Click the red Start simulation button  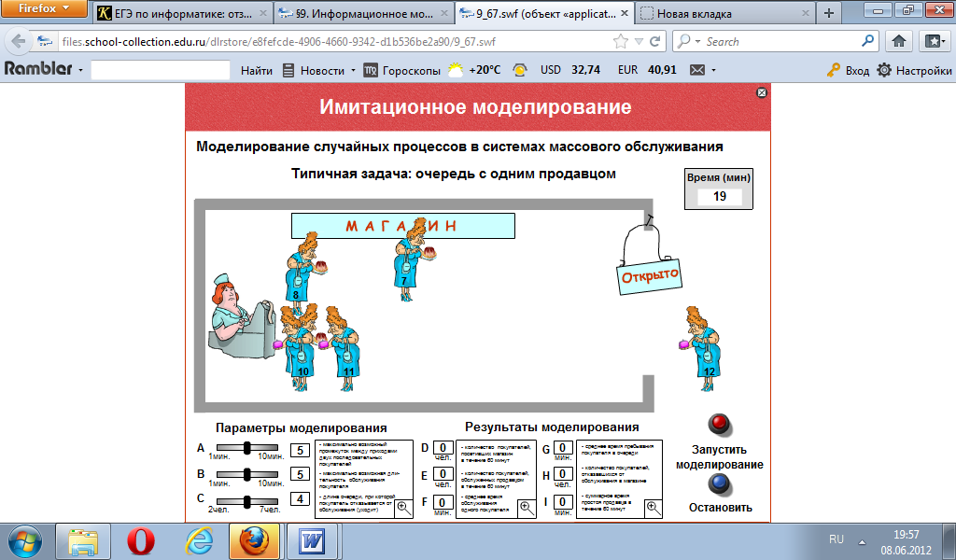(x=720, y=424)
